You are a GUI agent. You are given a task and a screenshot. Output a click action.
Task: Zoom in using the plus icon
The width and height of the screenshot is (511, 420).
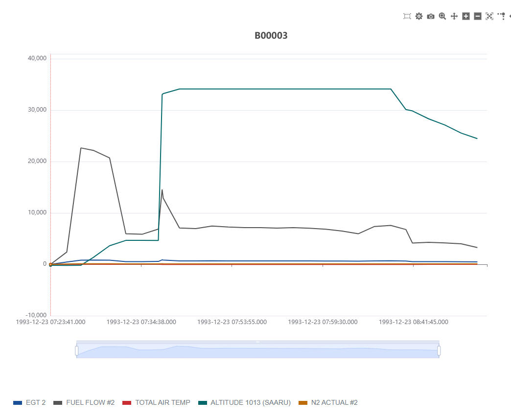[466, 16]
